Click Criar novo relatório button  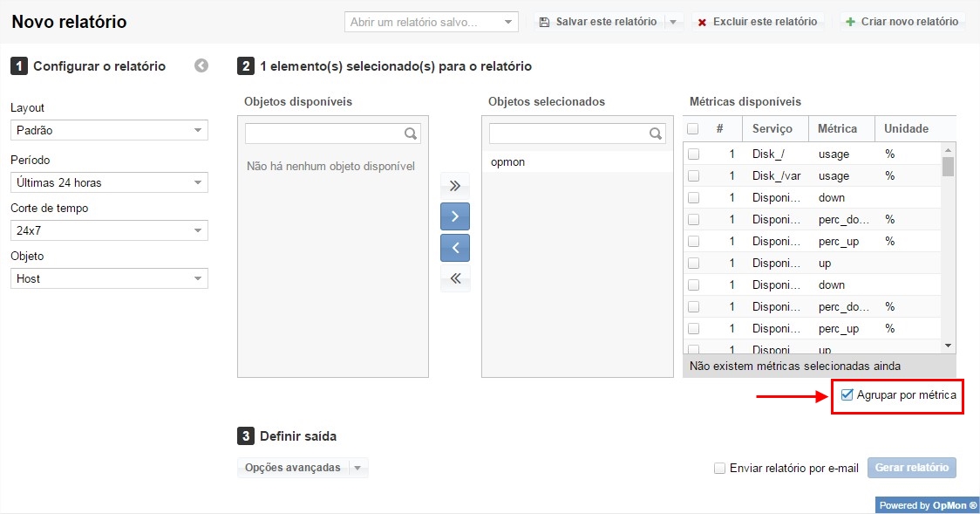(x=902, y=22)
